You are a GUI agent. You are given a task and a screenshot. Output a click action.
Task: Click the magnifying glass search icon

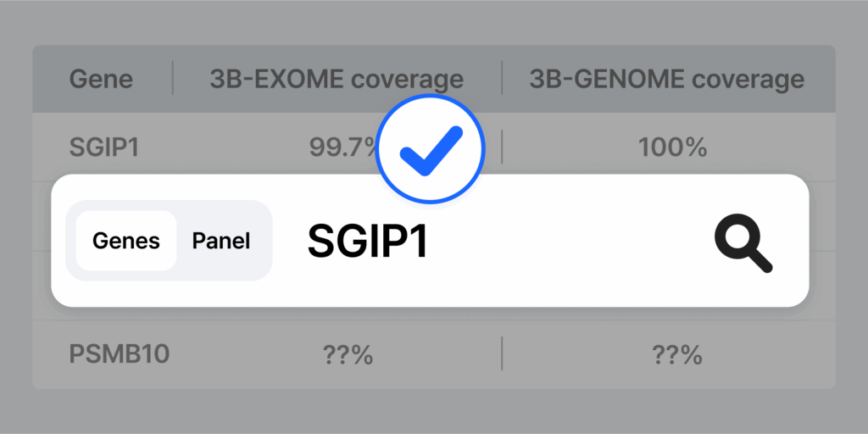point(743,242)
